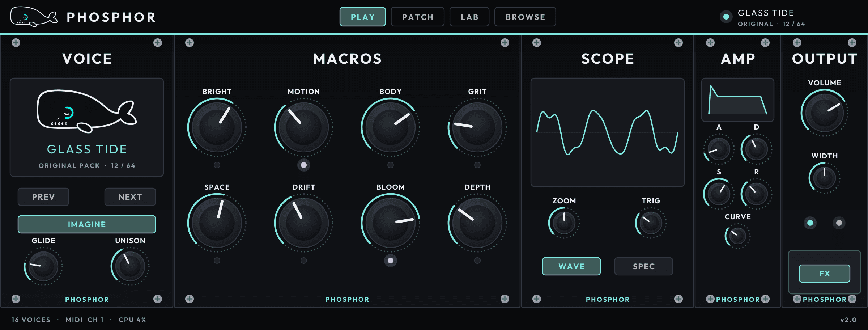Click the GRIT macro knob
Screen dimensions: 868x330
[477, 127]
